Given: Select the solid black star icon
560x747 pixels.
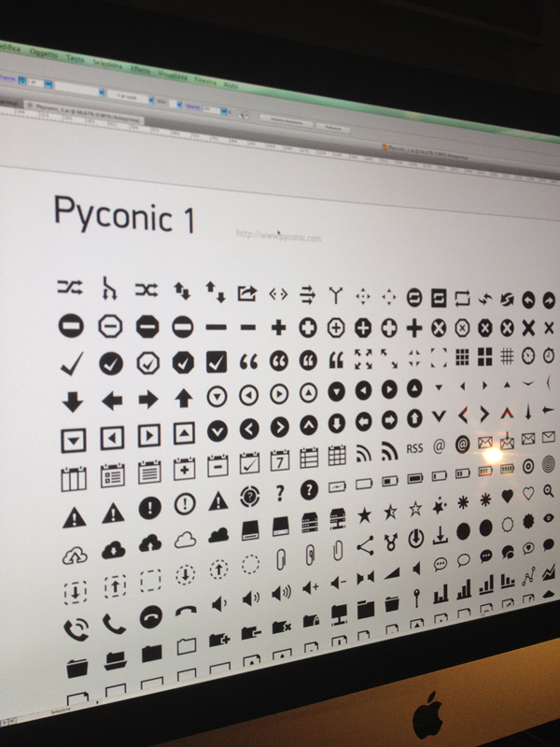Looking at the screenshot, I should (364, 515).
